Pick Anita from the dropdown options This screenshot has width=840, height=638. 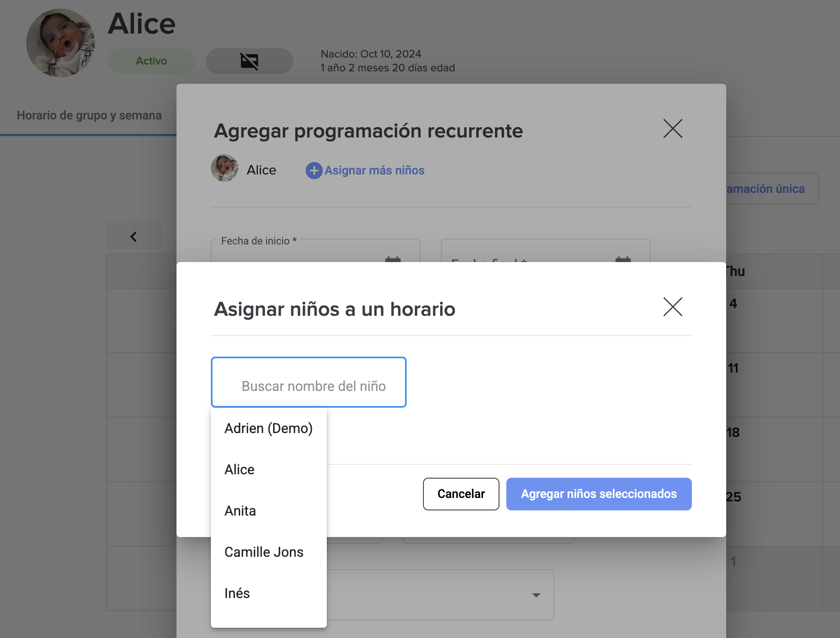pos(240,511)
